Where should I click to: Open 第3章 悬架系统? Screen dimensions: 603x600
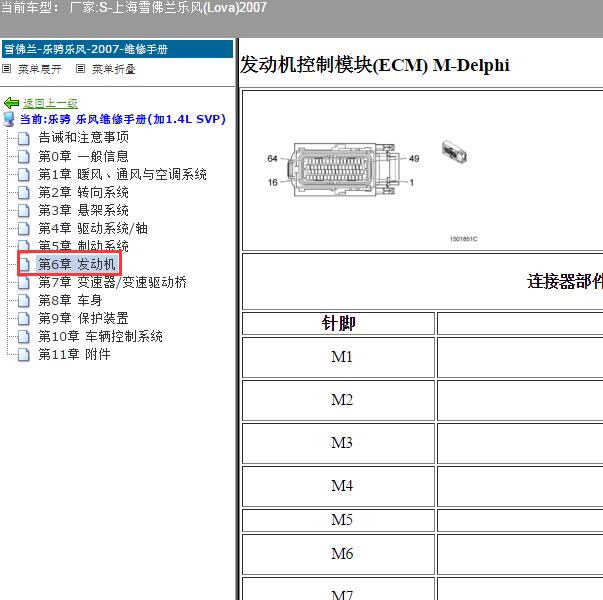(83, 210)
